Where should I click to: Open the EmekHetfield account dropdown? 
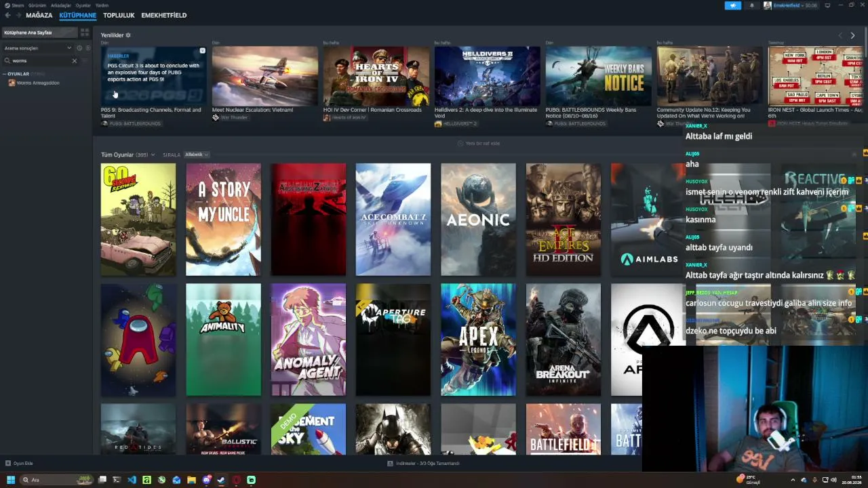pos(790,5)
